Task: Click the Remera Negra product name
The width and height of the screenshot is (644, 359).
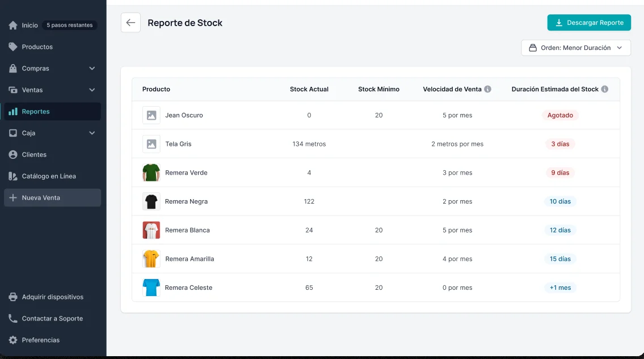Action: point(186,201)
